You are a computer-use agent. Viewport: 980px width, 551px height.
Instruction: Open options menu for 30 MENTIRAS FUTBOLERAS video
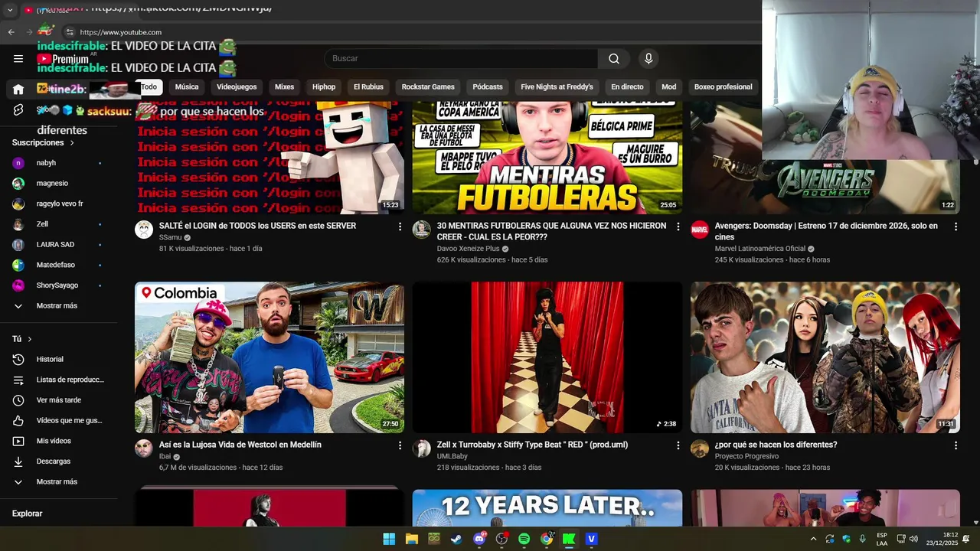[678, 227]
